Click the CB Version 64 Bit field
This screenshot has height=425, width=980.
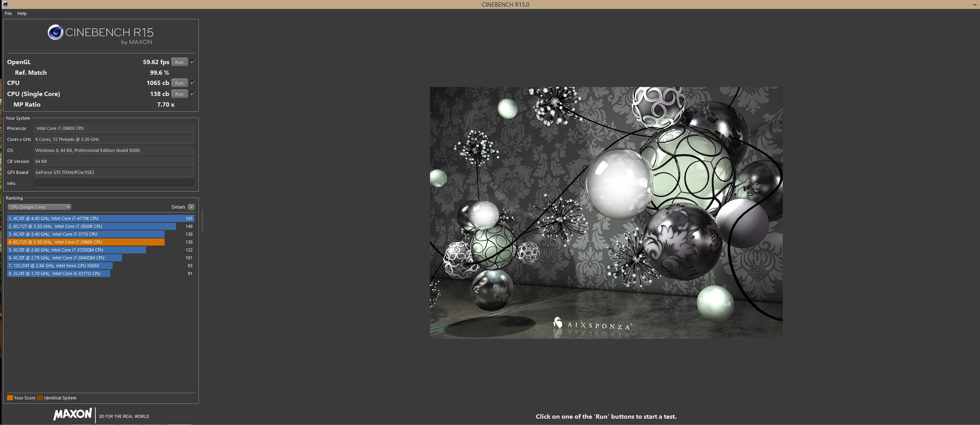coord(114,161)
